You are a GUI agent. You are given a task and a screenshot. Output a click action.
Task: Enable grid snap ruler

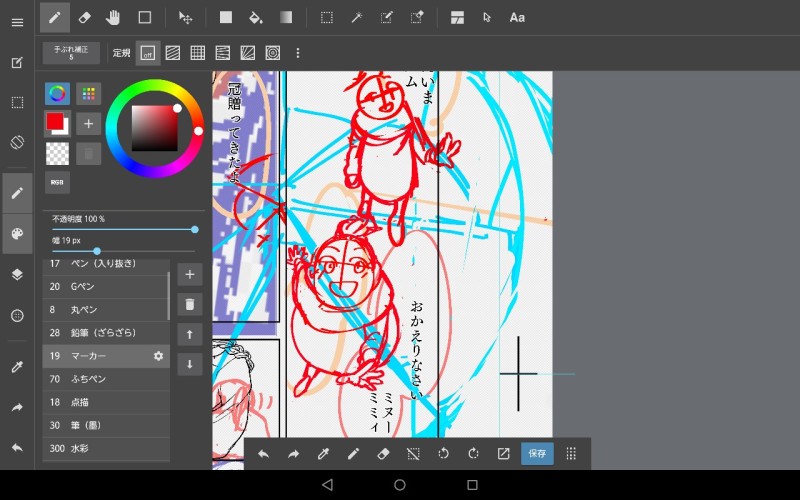198,53
